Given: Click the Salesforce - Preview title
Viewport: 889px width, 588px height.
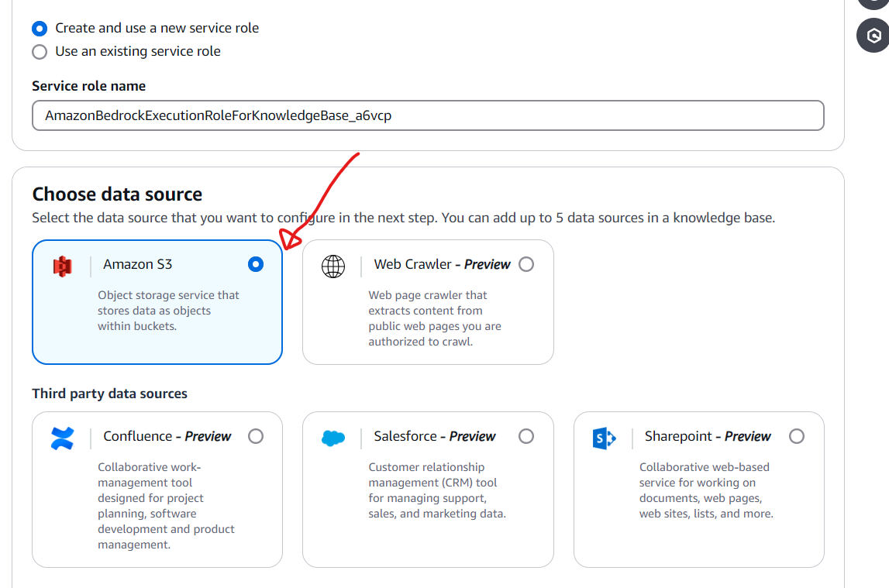Looking at the screenshot, I should pyautogui.click(x=435, y=436).
